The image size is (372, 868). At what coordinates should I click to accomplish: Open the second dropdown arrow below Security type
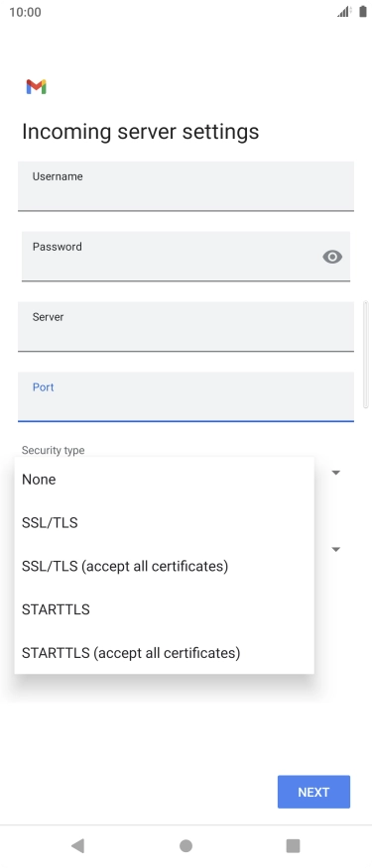click(x=335, y=549)
